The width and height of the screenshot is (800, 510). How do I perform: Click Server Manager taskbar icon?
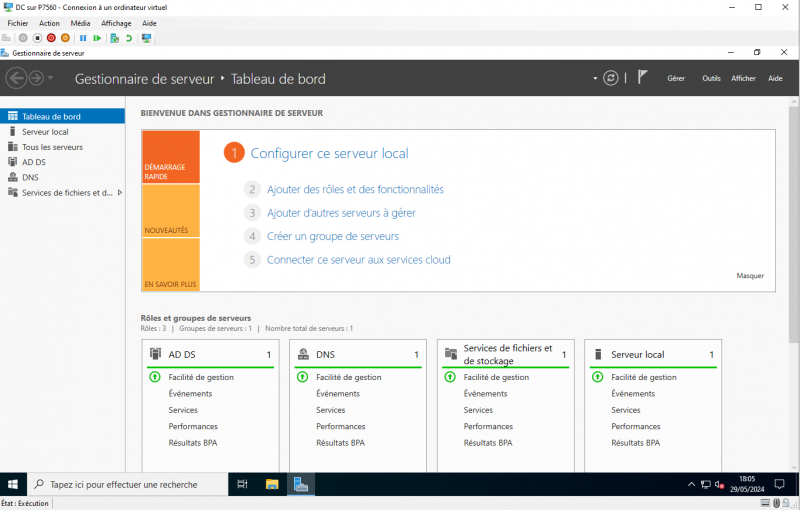click(x=301, y=484)
